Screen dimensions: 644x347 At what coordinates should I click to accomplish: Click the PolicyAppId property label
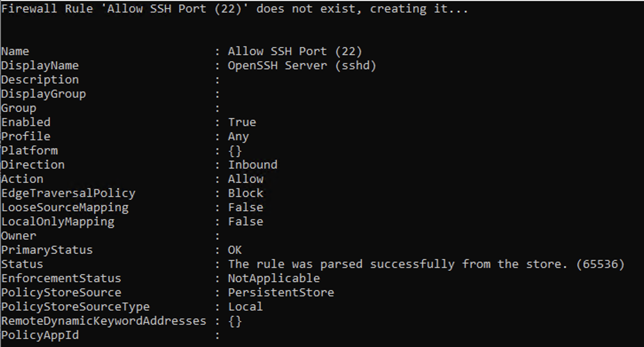coord(40,335)
